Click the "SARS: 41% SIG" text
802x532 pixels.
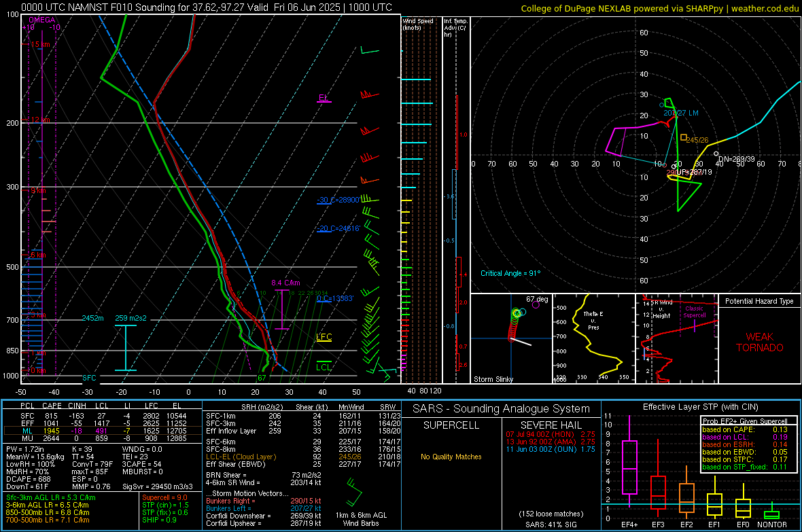(x=551, y=525)
